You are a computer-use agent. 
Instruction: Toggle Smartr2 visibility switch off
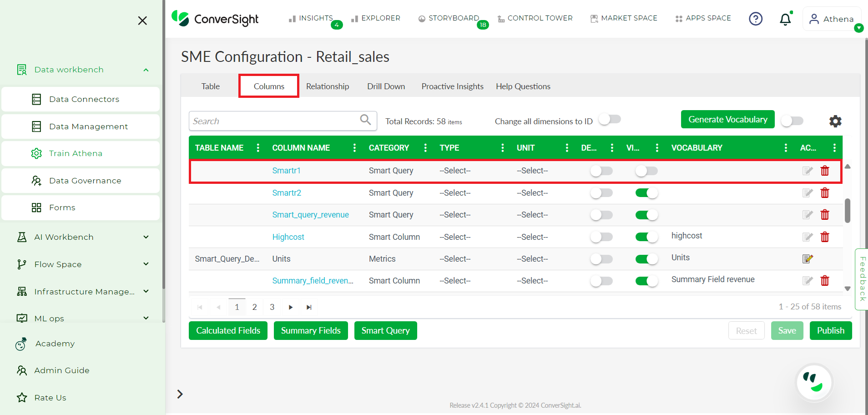(x=646, y=193)
